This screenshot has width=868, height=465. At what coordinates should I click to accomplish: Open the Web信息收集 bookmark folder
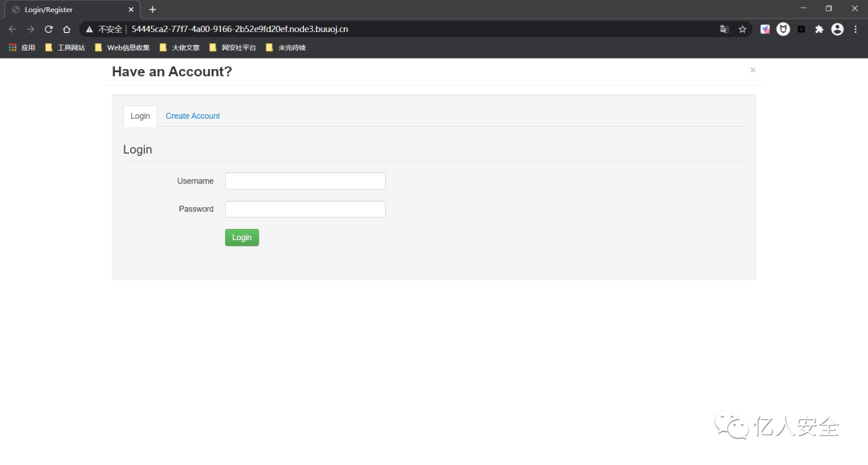122,47
